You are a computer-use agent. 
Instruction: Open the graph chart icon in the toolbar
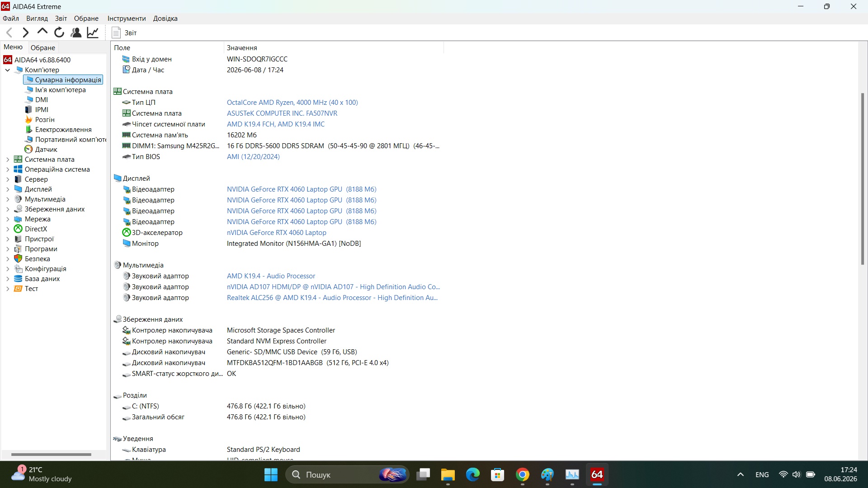[93, 33]
